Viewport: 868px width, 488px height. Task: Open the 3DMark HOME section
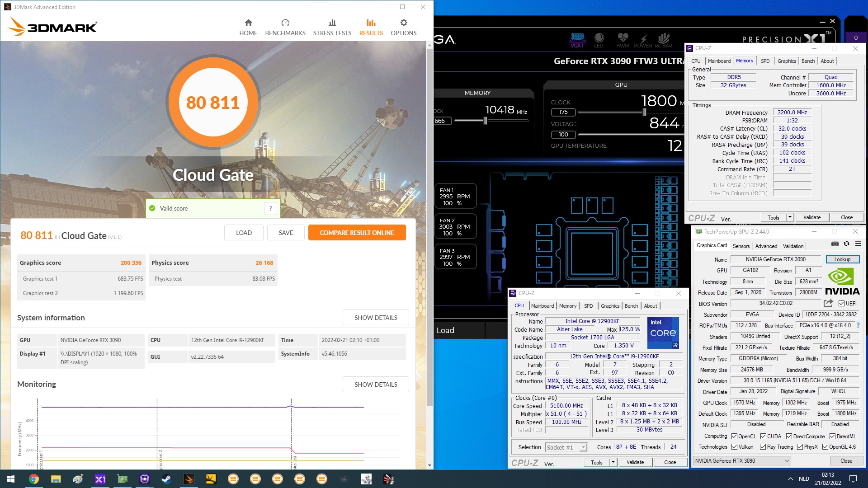click(248, 28)
